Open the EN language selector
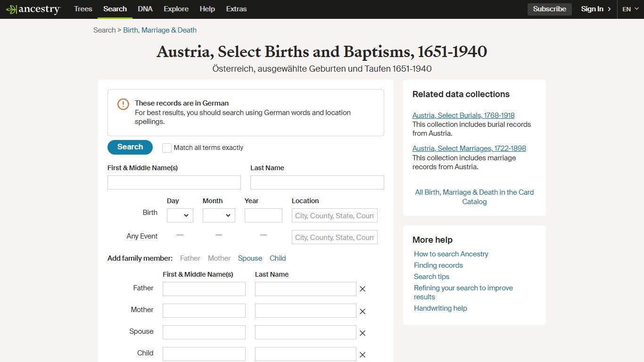Image resolution: width=644 pixels, height=362 pixels. coord(630,9)
